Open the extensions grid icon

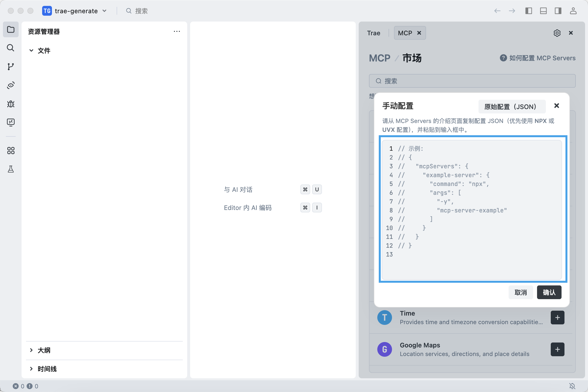[x=11, y=150]
